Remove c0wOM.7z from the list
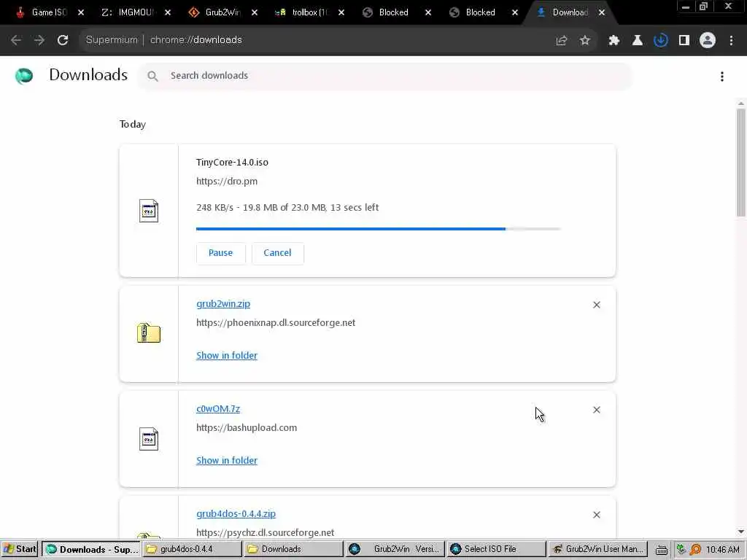Screen dimensions: 747x560 tap(597, 410)
